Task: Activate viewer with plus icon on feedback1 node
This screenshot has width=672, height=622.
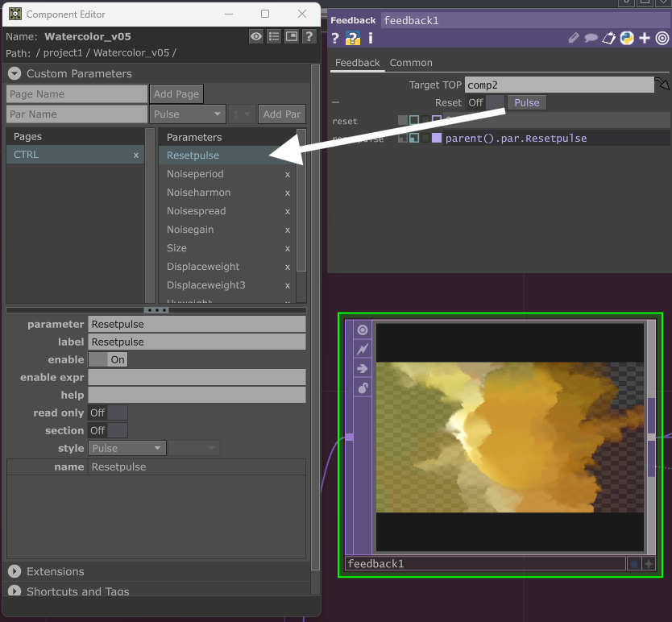Action: pos(649,564)
